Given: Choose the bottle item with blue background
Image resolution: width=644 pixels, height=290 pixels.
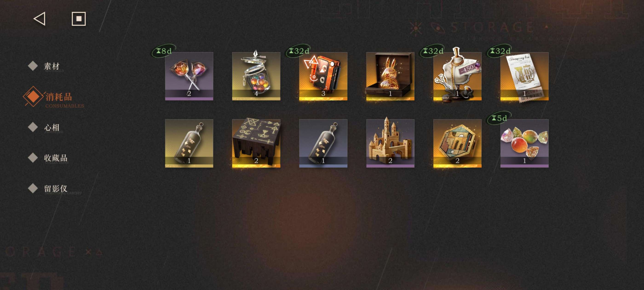Looking at the screenshot, I should coord(323,143).
